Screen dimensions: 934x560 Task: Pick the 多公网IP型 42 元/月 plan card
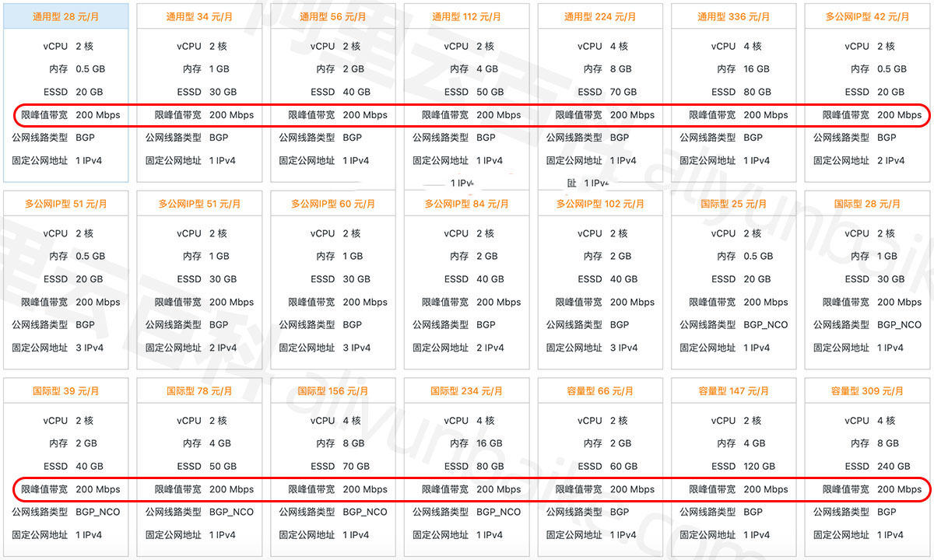867,93
